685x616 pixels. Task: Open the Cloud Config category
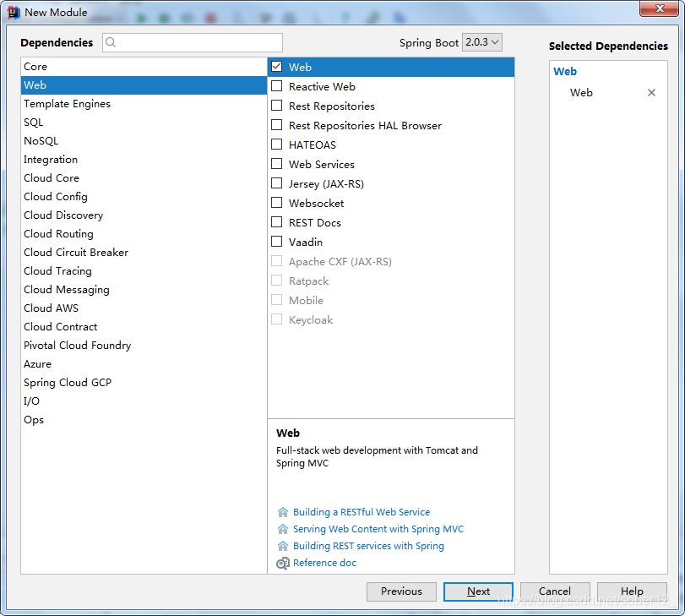click(x=144, y=197)
